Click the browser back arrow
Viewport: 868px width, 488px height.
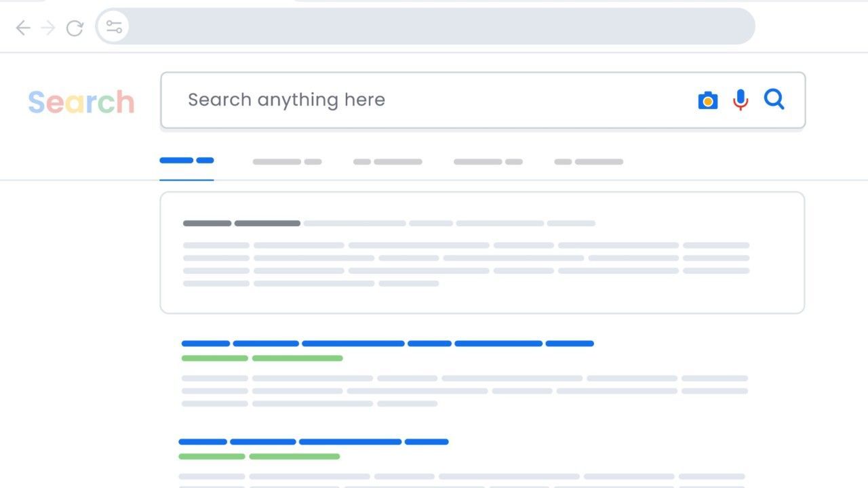tap(23, 28)
